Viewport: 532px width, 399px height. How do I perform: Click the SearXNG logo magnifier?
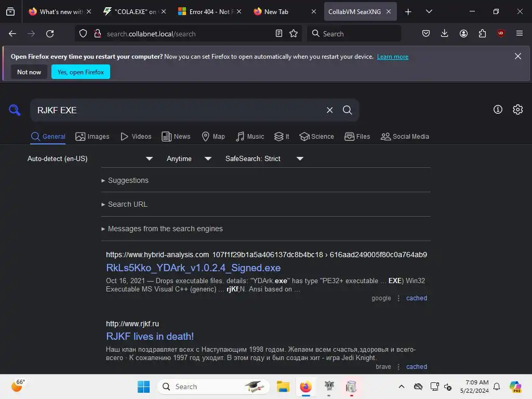[15, 110]
